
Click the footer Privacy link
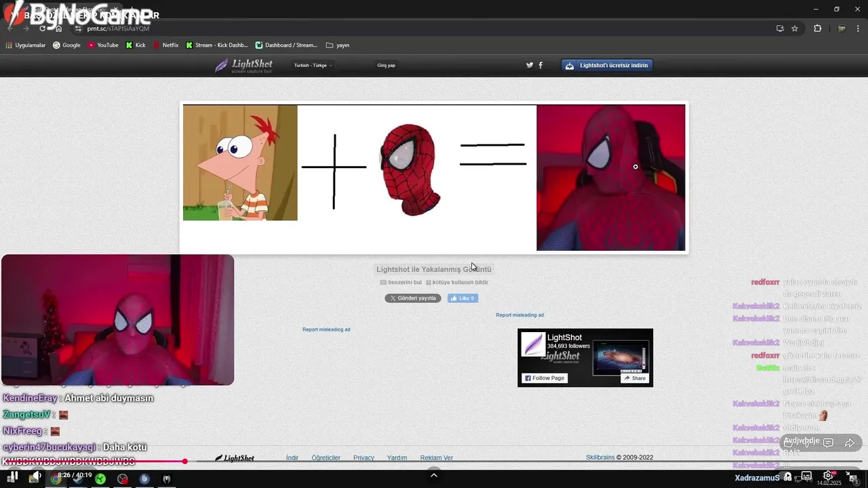pos(363,458)
